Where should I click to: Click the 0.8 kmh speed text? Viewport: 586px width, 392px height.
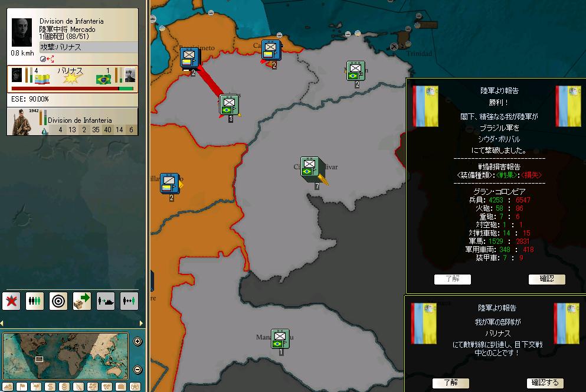(22, 53)
